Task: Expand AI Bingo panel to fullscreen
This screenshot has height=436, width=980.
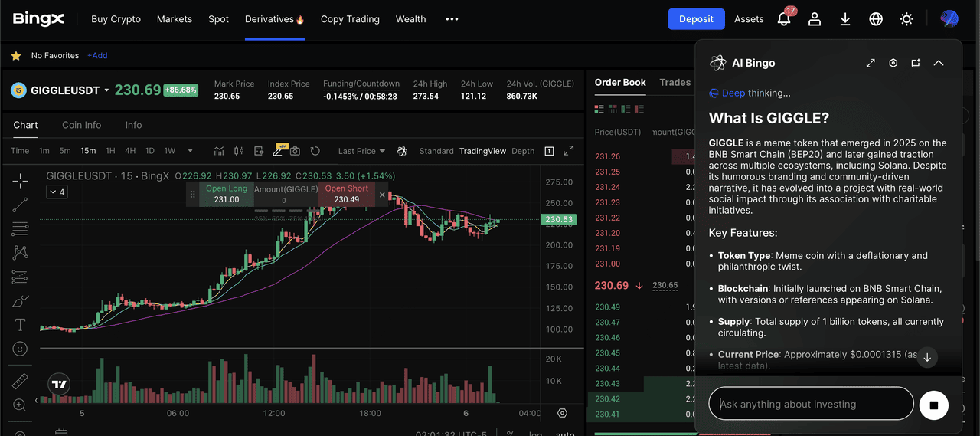Action: click(x=871, y=63)
